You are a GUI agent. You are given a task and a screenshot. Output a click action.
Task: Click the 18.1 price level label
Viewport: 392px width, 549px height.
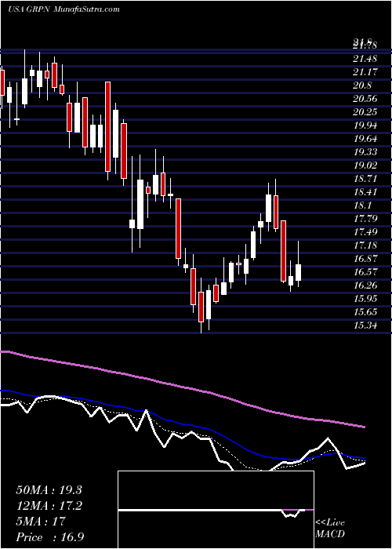point(362,205)
